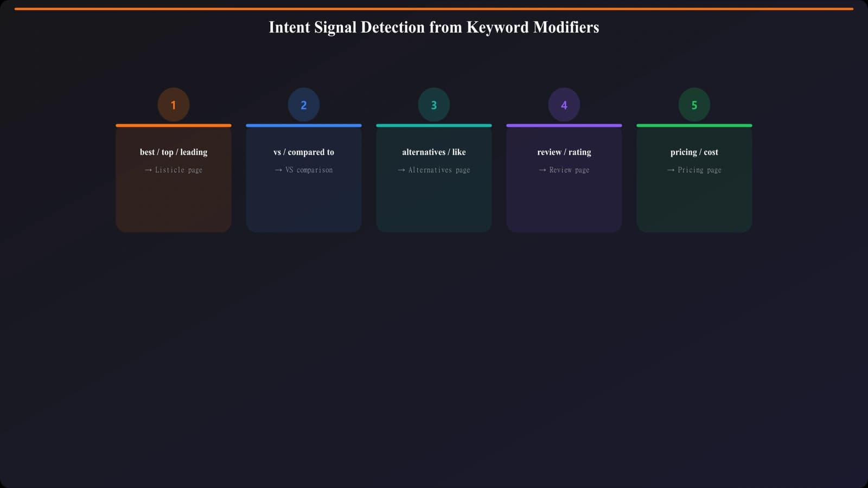
Task: Click the orange accent bar above card one
Action: point(173,125)
